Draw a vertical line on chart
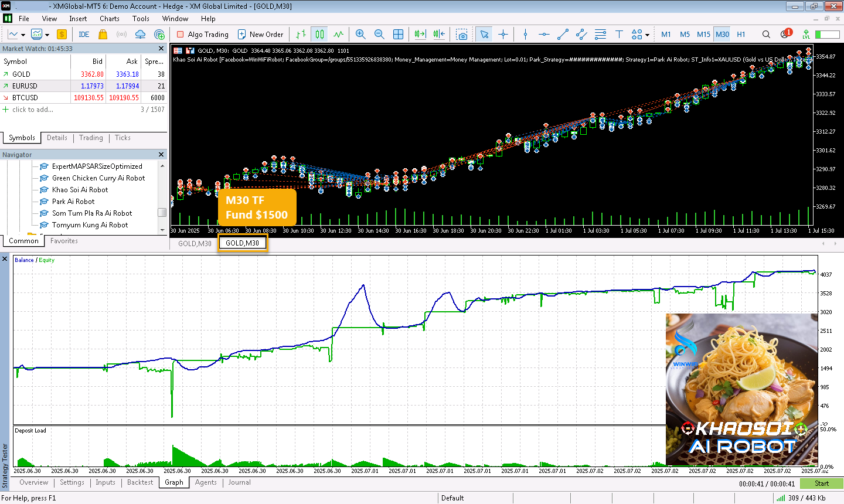This screenshot has width=844, height=504. pyautogui.click(x=525, y=34)
